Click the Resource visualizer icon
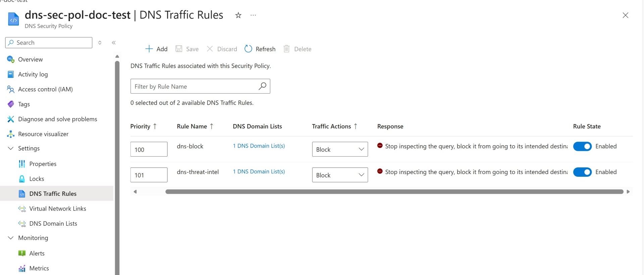The image size is (644, 275). pos(11,134)
